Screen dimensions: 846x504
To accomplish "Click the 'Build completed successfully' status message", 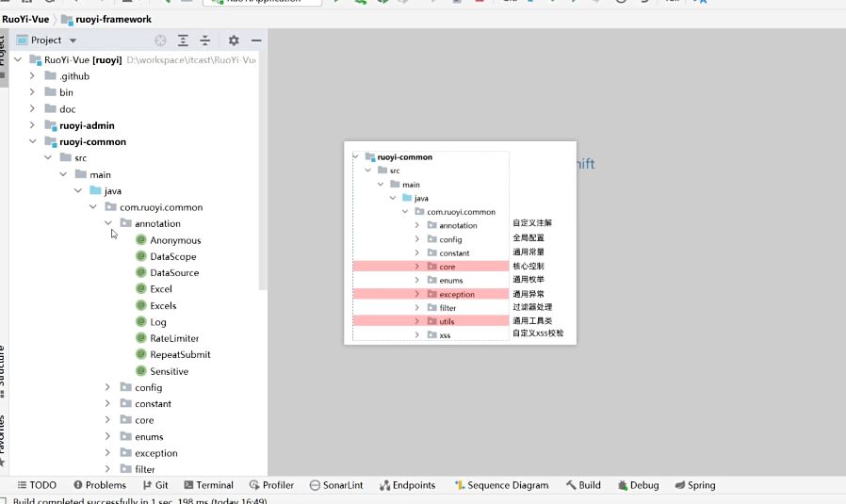I will 140,500.
